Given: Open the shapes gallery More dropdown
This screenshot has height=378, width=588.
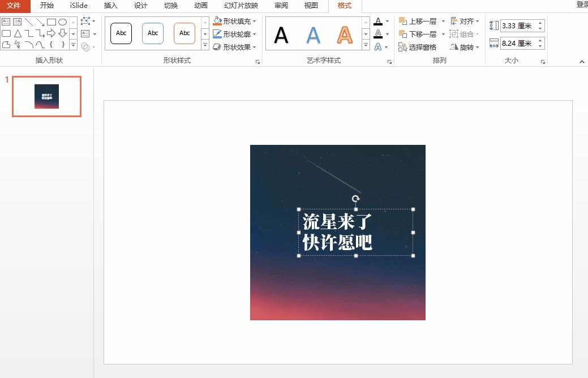Looking at the screenshot, I should coord(74,45).
